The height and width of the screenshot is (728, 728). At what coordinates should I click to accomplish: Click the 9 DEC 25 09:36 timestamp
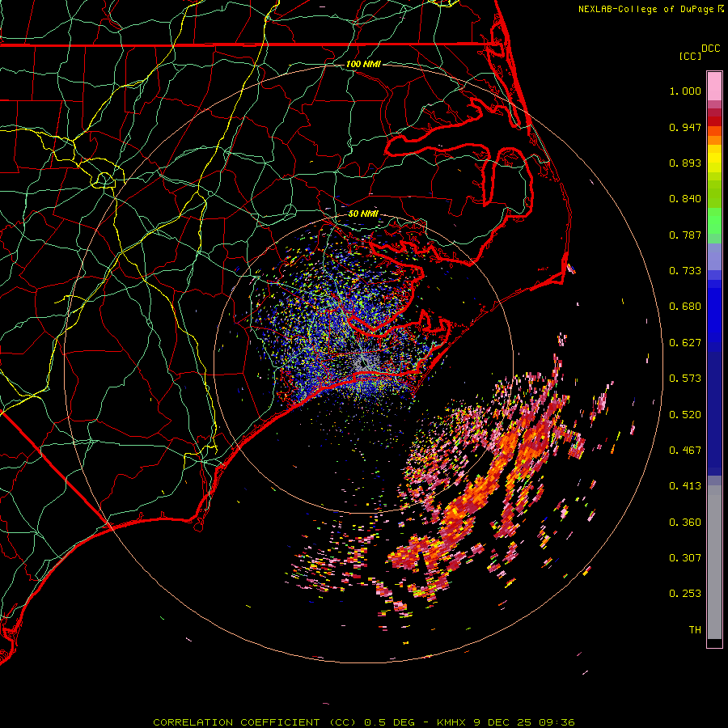coord(524,722)
